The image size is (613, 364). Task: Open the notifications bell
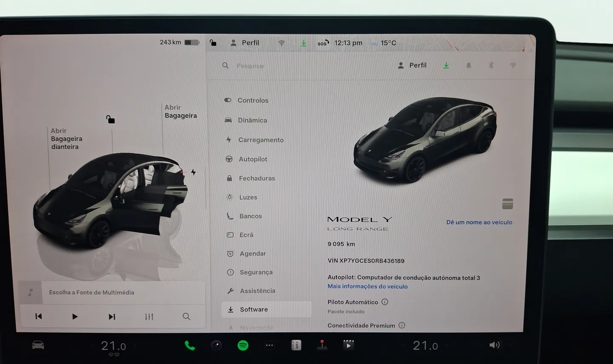click(469, 65)
